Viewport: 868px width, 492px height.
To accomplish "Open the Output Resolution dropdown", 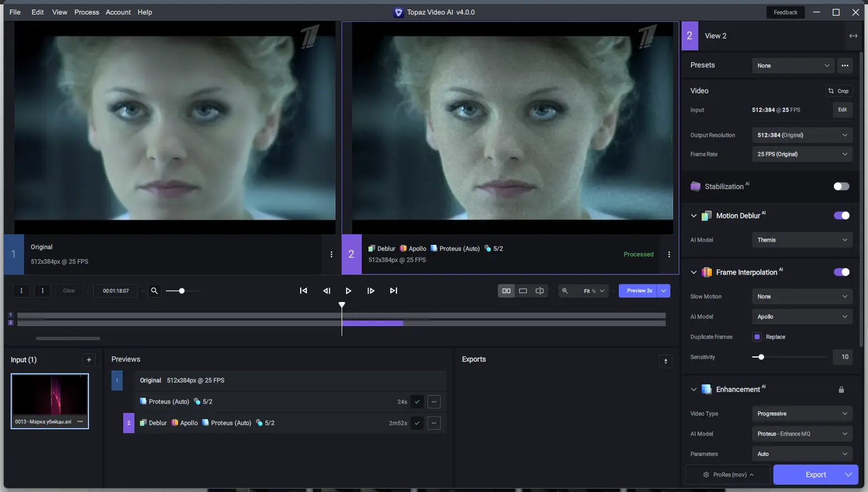I will click(802, 135).
